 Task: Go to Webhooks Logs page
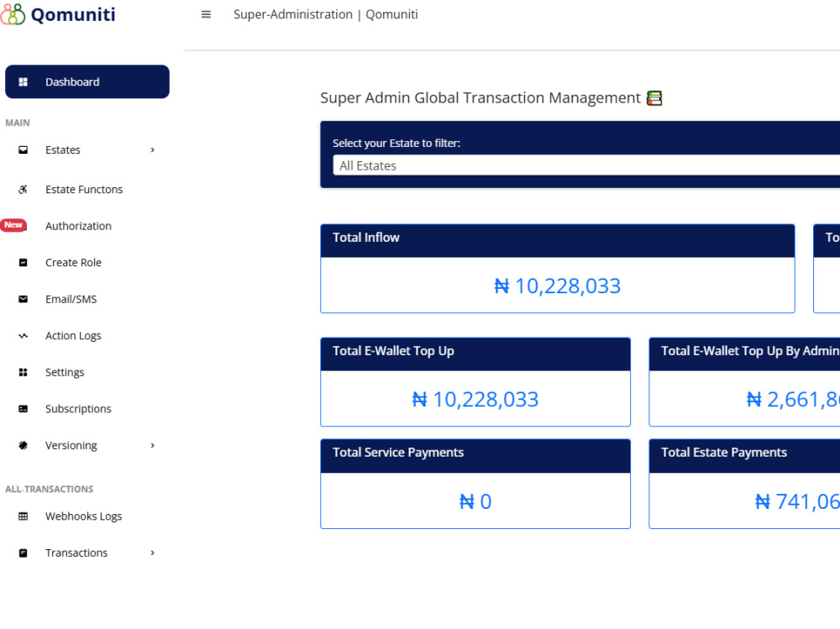[83, 516]
